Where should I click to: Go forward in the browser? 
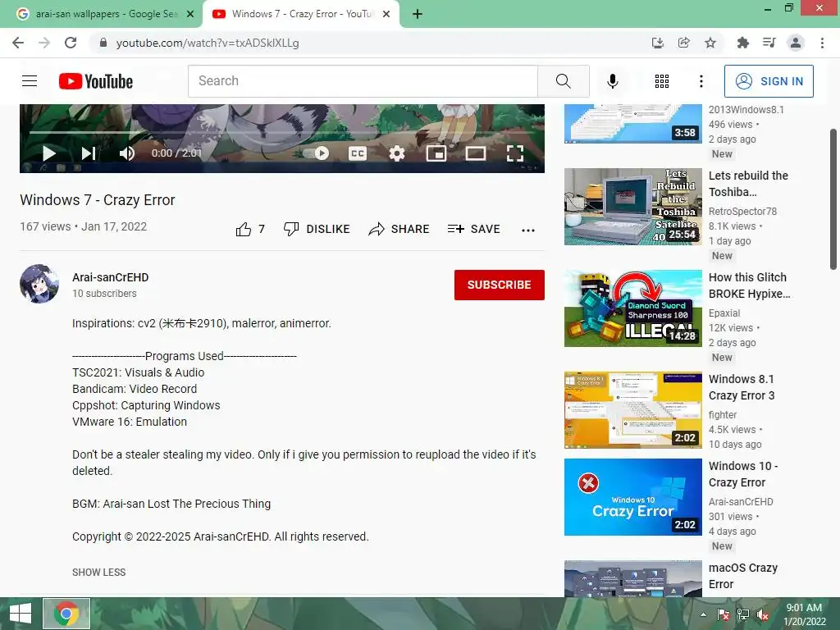tap(44, 43)
